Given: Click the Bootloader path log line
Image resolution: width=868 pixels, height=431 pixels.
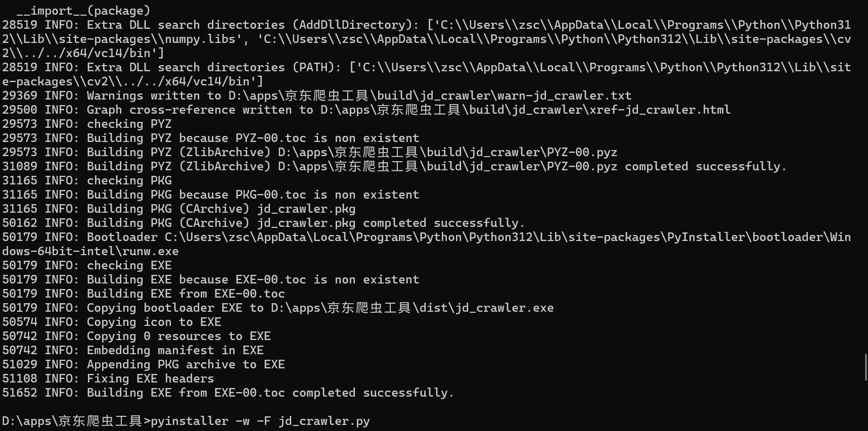Looking at the screenshot, I should tap(426, 237).
